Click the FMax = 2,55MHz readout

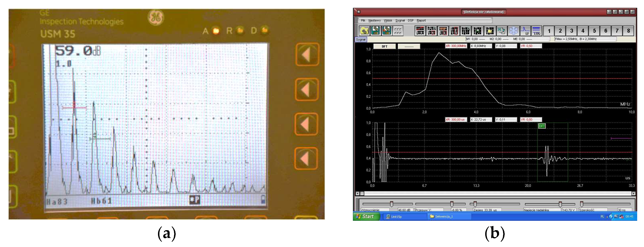pyautogui.click(x=585, y=39)
